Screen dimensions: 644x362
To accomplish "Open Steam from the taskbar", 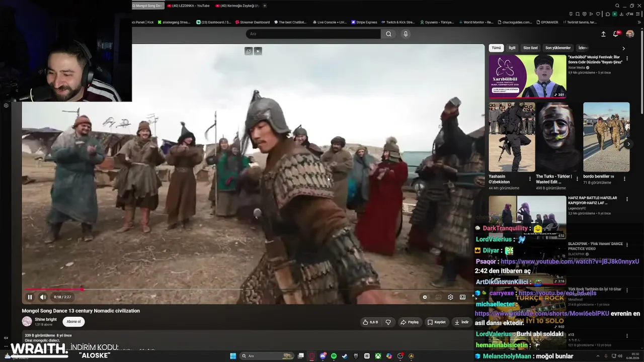I will coord(345,356).
